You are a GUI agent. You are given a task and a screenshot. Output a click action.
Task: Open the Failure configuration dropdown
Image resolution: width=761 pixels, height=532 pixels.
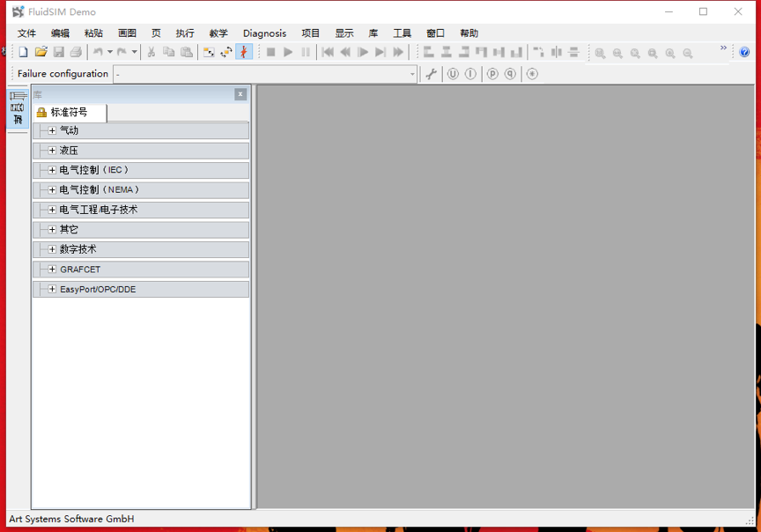point(411,74)
